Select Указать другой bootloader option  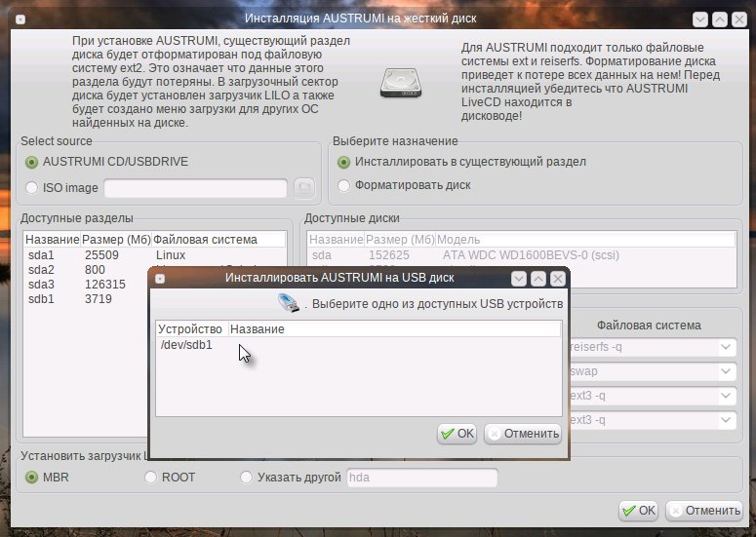[291, 478]
